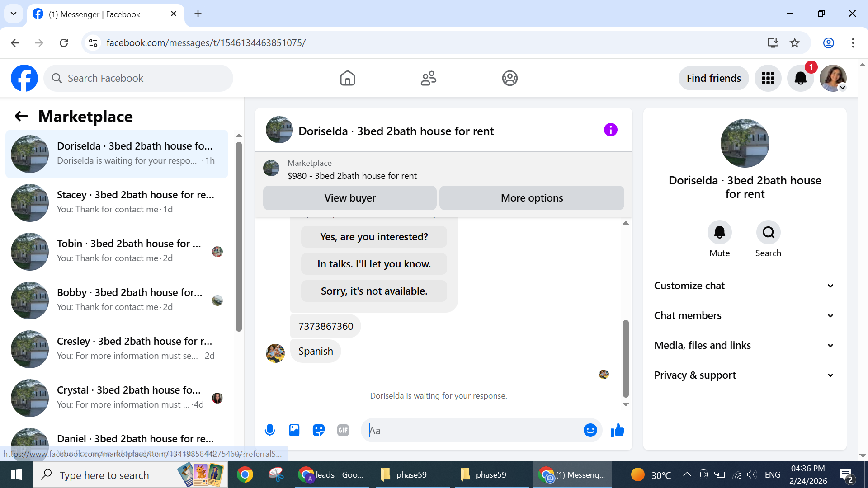Expand Privacy & support section
Viewport: 868px width, 488px height.
tap(745, 375)
